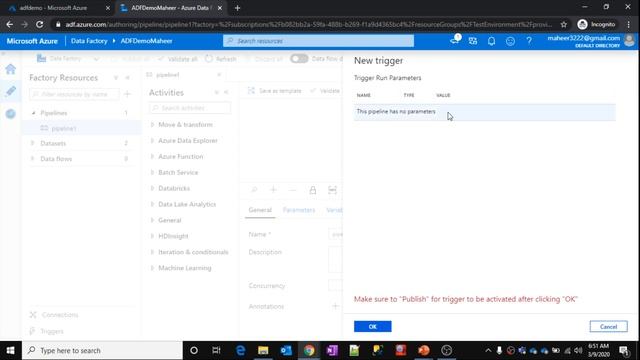Viewport: 640px width, 360px height.
Task: Expand the Pipelines tree node
Action: 33,113
